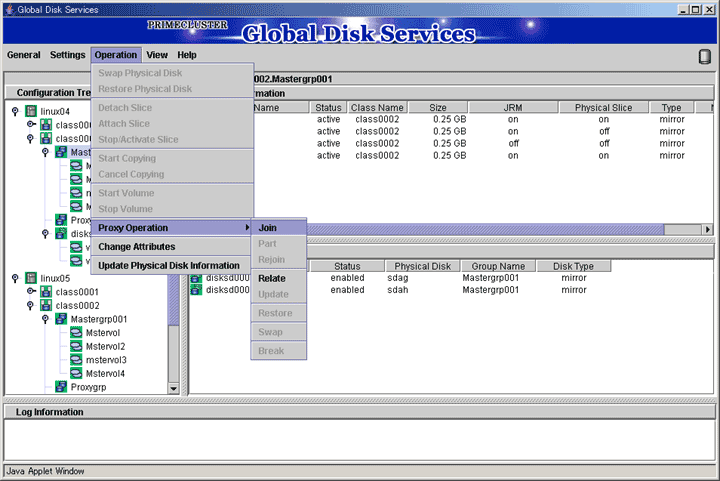Click the Swap Physical Disk entry
This screenshot has height=481, width=720.
point(172,73)
